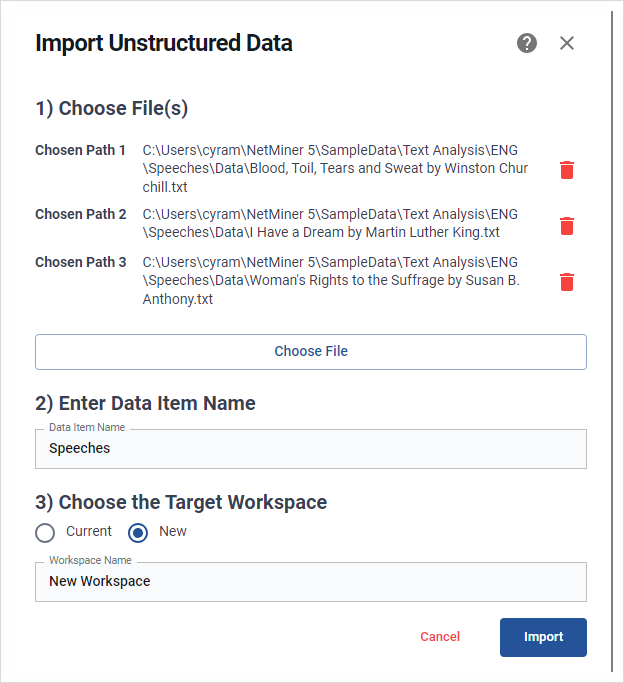Viewport: 624px width, 683px height.
Task: Click the Import Unstructured Data title
Action: point(164,43)
